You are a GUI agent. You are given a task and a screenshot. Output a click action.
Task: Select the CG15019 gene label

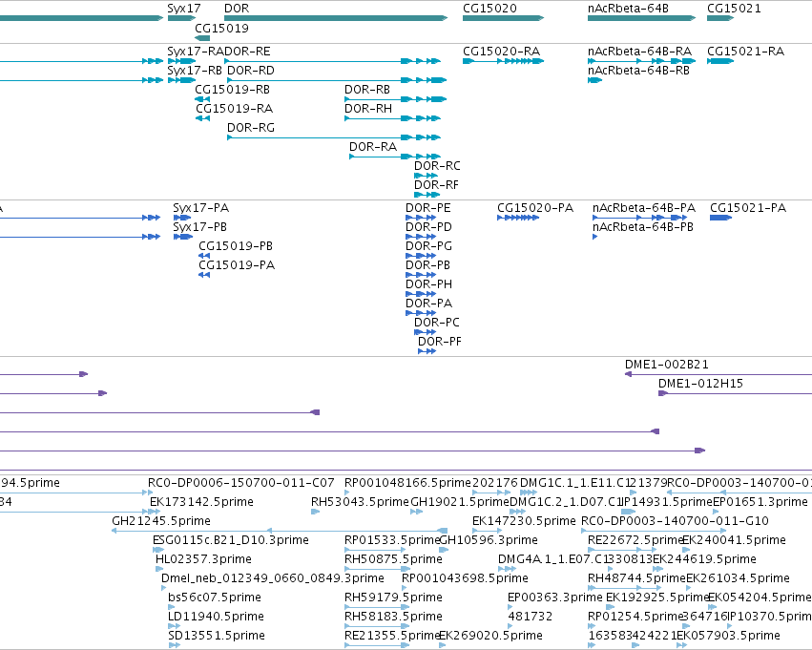pos(221,28)
